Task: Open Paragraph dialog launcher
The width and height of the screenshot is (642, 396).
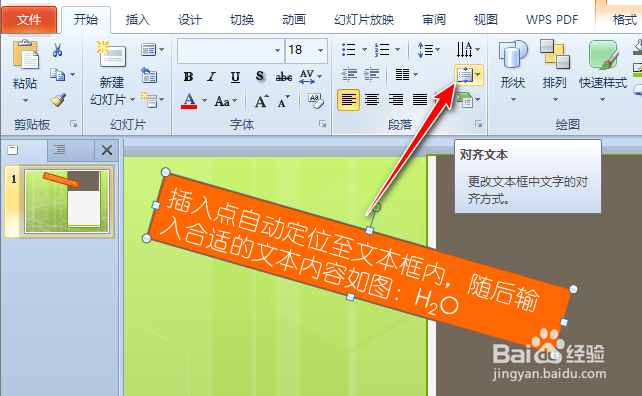Action: [478, 124]
